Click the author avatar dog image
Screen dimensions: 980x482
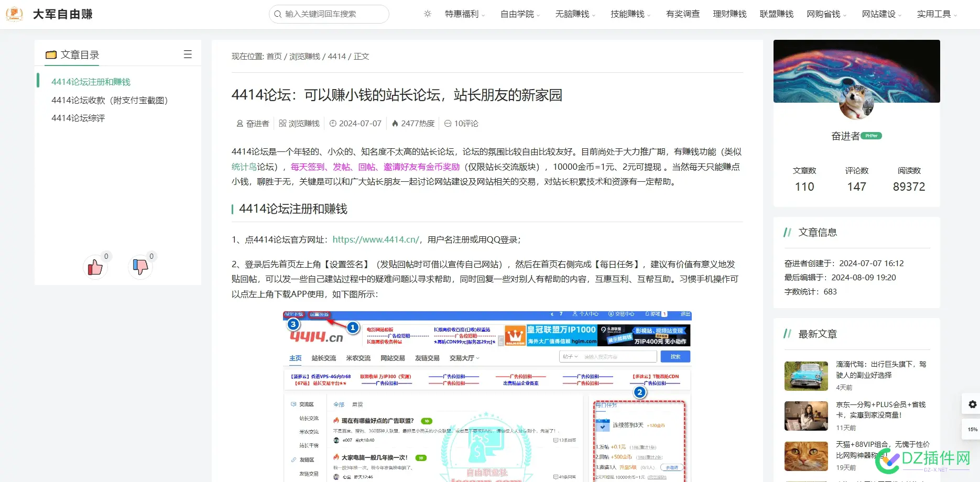pos(856,103)
